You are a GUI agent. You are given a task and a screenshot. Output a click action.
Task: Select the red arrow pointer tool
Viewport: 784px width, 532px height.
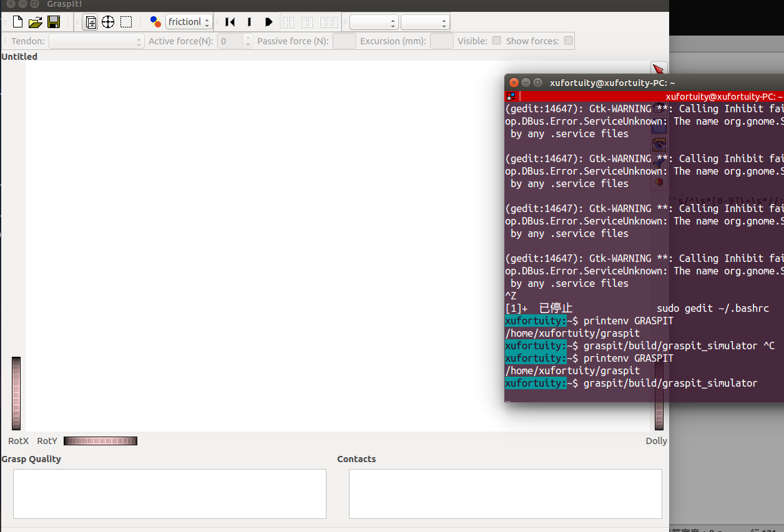tap(659, 69)
